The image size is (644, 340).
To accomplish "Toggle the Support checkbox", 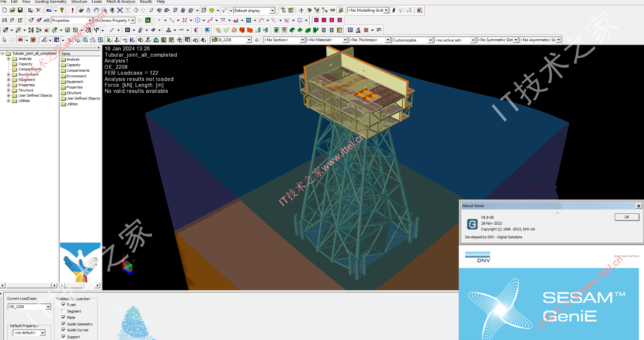I will point(64,337).
